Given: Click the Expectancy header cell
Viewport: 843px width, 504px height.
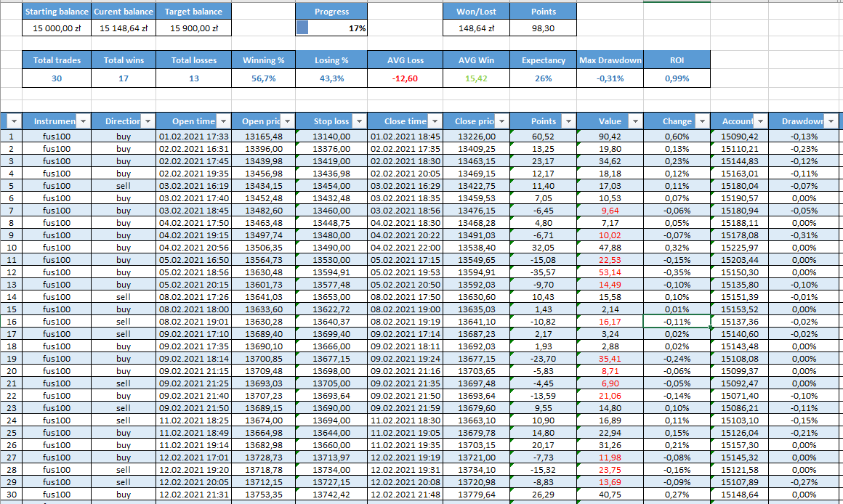Looking at the screenshot, I should point(543,60).
